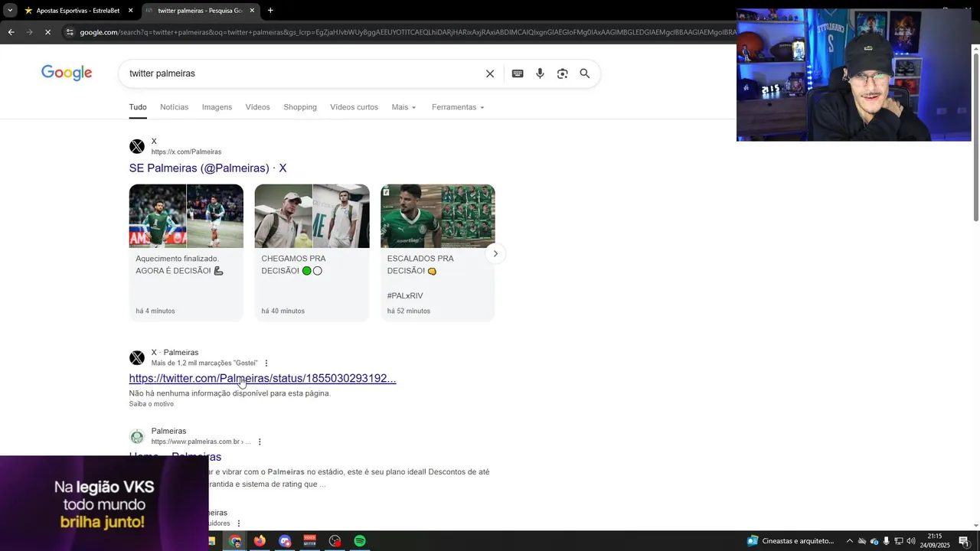Open the palmeiras.com.br URL text
The height and width of the screenshot is (551, 980).
click(201, 442)
